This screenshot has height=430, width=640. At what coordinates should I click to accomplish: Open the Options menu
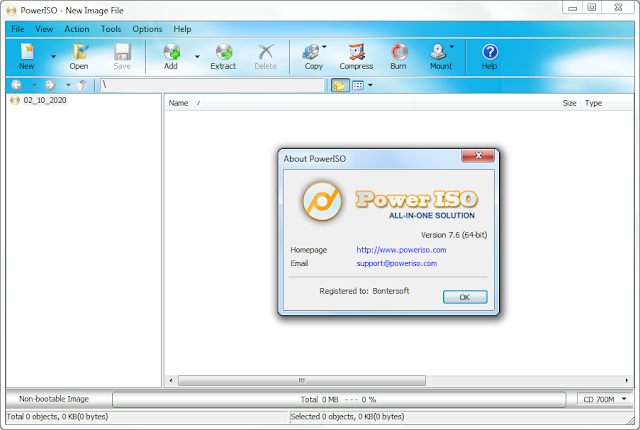pyautogui.click(x=147, y=29)
